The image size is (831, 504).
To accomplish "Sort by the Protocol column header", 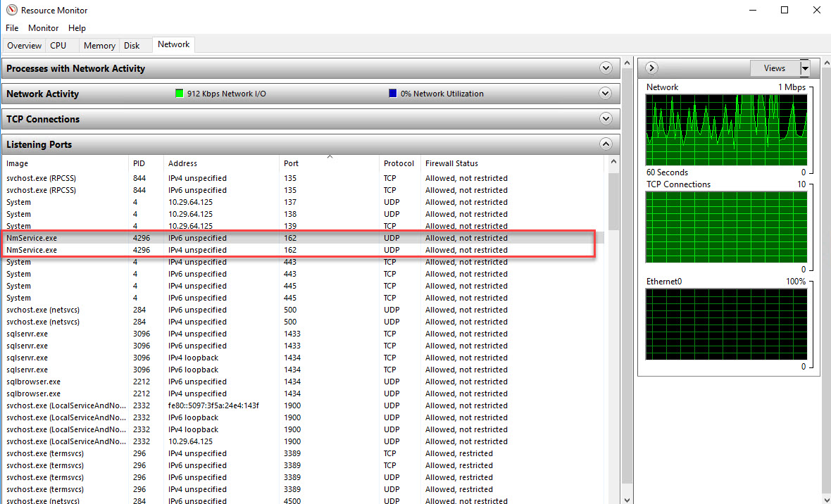I will click(x=399, y=163).
